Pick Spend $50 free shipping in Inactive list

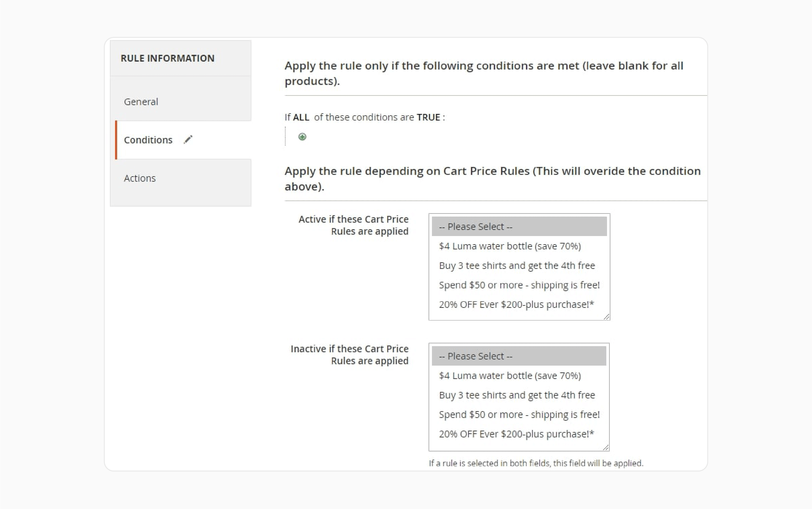519,414
